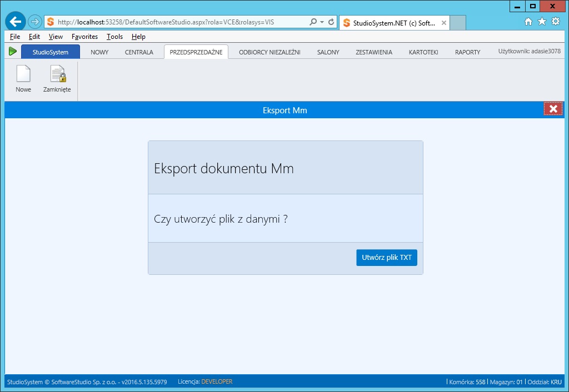Open the Tools menu
This screenshot has width=569, height=392.
[114, 37]
